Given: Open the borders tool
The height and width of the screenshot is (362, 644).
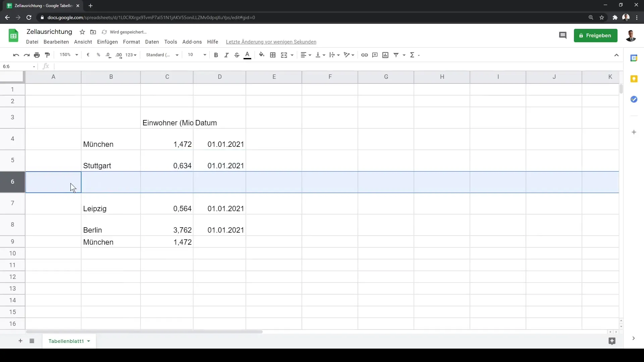Looking at the screenshot, I should 273,55.
